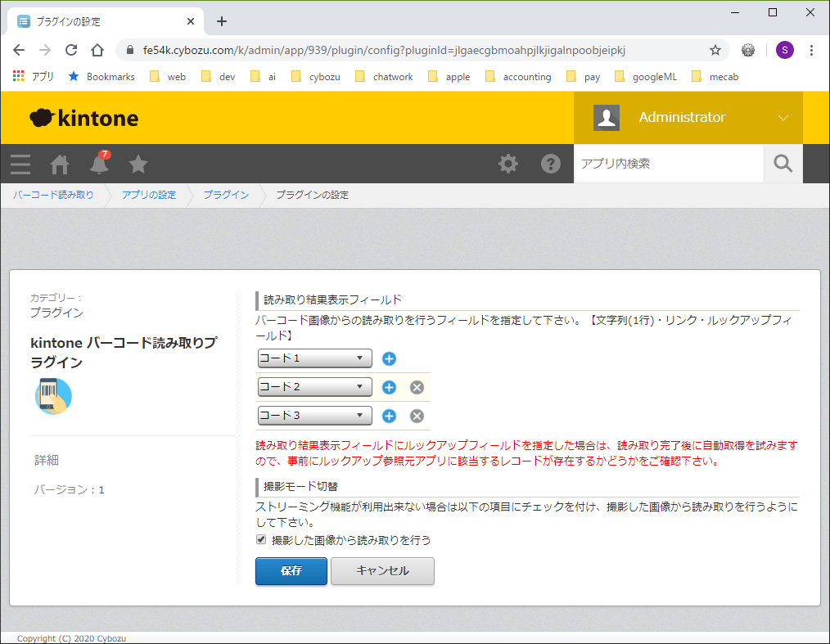The image size is (830, 644).
Task: Open the dev bookmarks folder
Action: [218, 77]
